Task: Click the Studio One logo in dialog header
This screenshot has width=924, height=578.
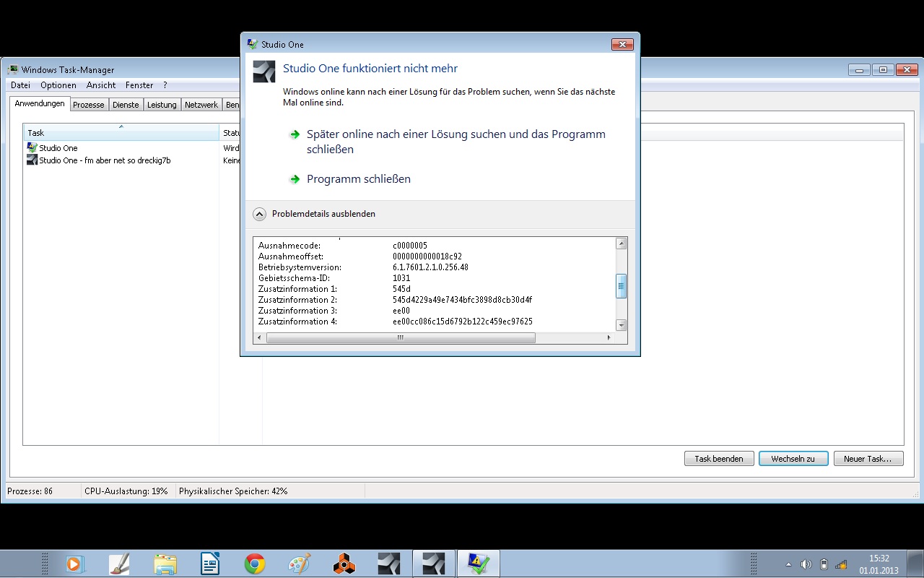Action: [264, 72]
